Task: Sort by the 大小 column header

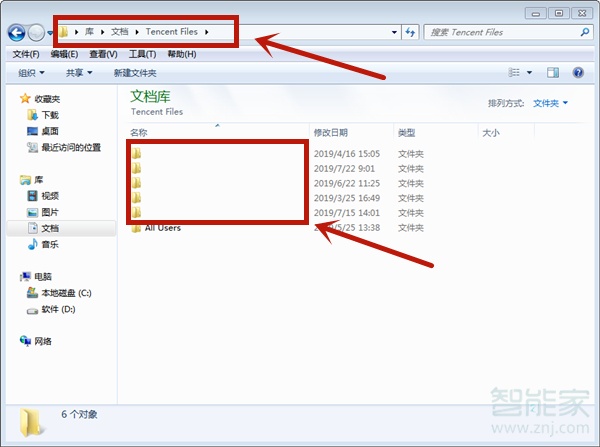Action: 491,133
